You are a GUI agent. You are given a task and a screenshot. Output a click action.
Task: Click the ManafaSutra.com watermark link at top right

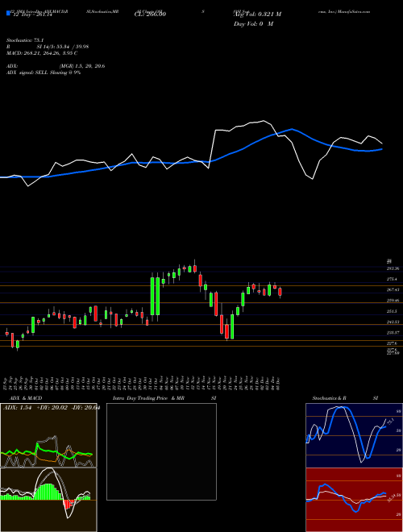352,11
